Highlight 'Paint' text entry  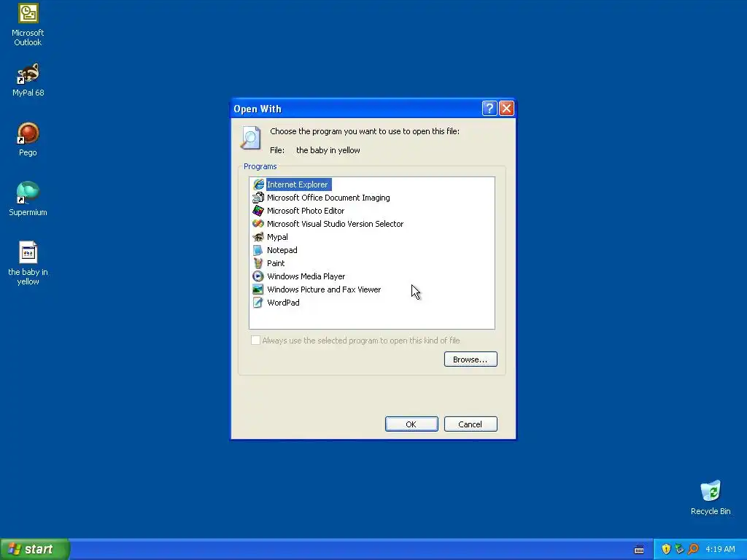tap(276, 262)
